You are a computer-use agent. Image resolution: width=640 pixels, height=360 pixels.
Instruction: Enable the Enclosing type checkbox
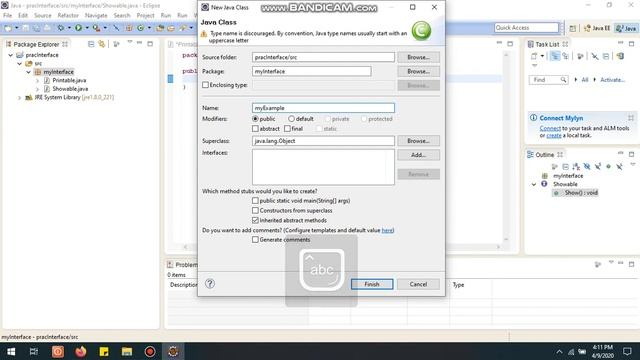(x=205, y=85)
